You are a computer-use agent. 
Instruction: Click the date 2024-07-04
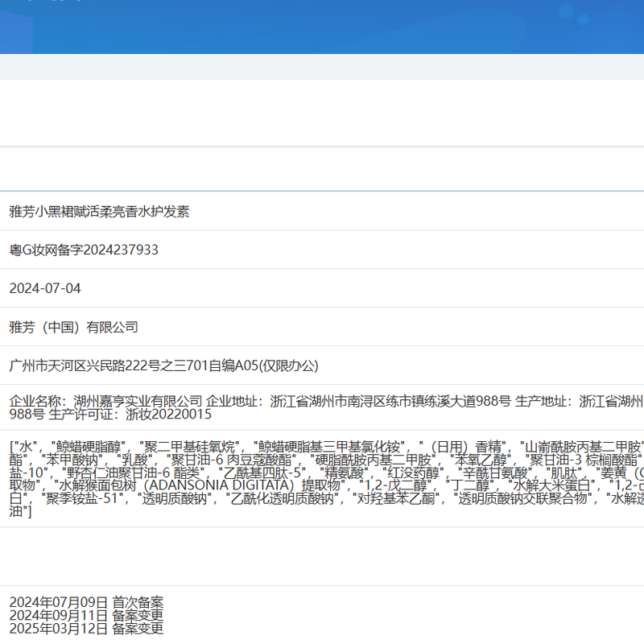coord(45,288)
